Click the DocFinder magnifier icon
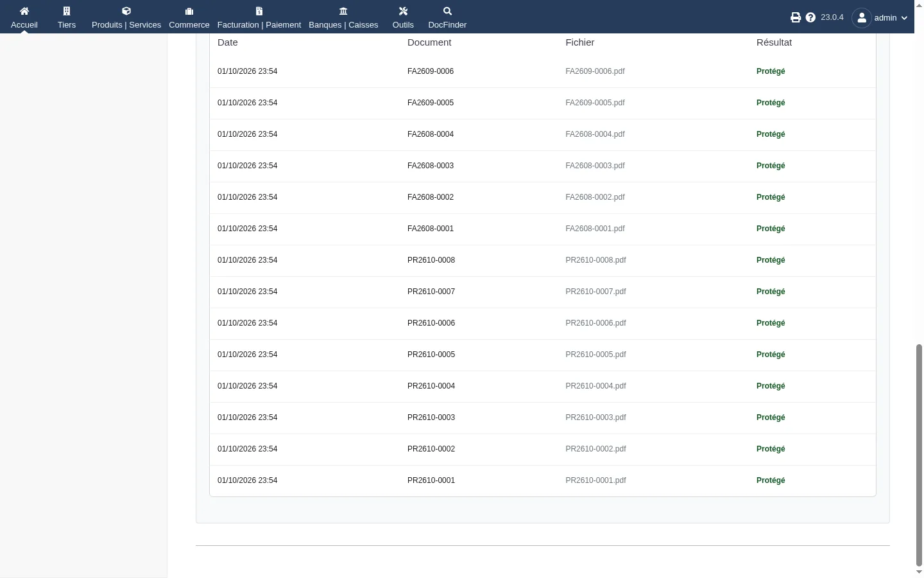 [x=447, y=11]
